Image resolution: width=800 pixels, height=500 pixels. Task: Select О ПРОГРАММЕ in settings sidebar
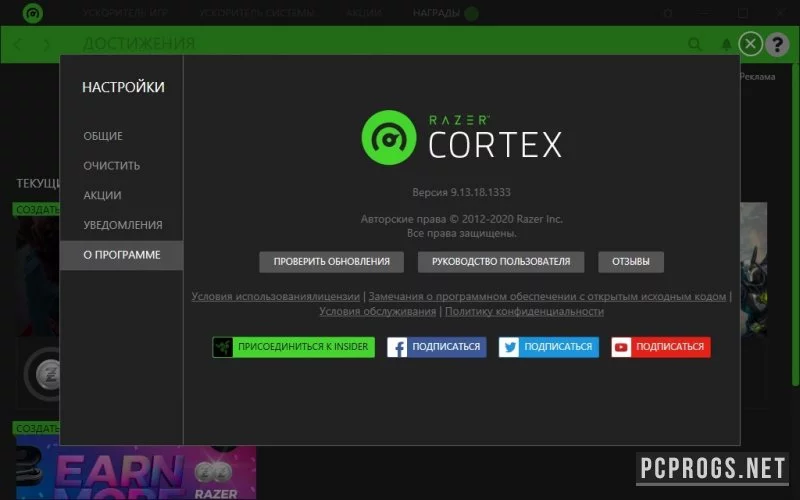click(x=121, y=255)
